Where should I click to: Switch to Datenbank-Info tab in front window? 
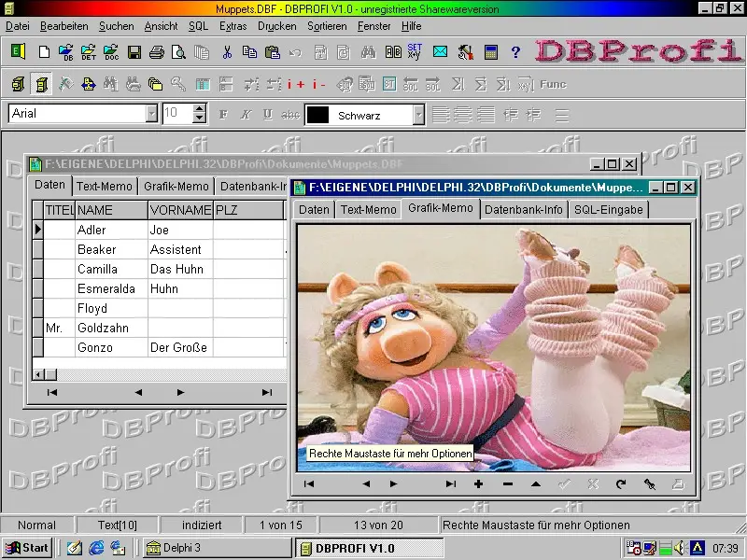[x=524, y=209]
